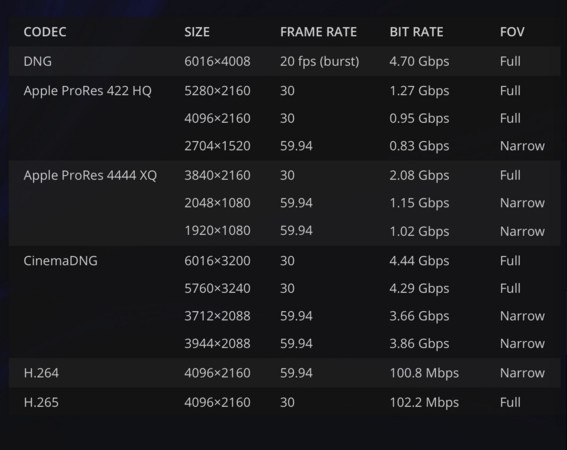Click the SIZE column header

pyautogui.click(x=197, y=32)
